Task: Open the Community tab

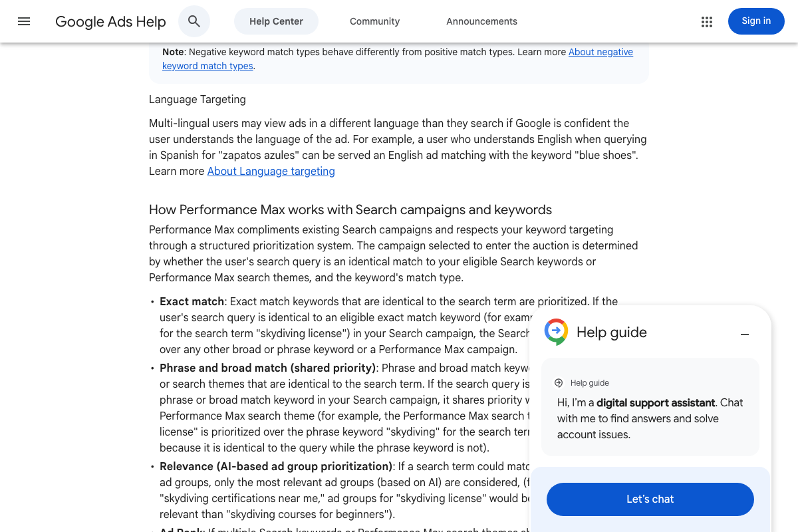Action: pos(374,21)
